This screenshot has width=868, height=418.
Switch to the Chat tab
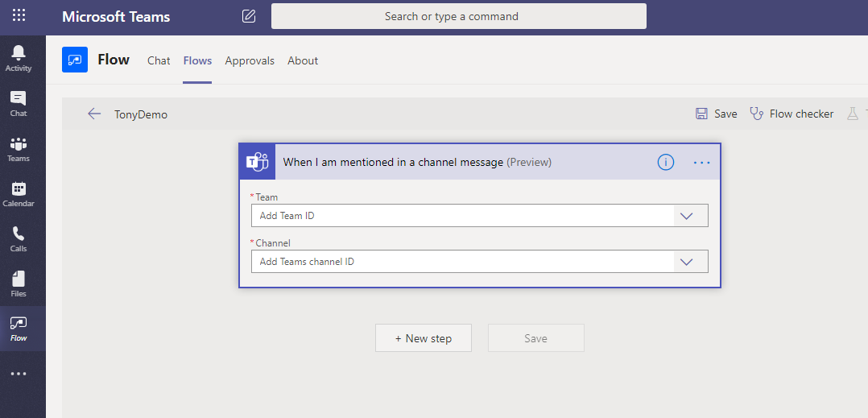point(159,60)
